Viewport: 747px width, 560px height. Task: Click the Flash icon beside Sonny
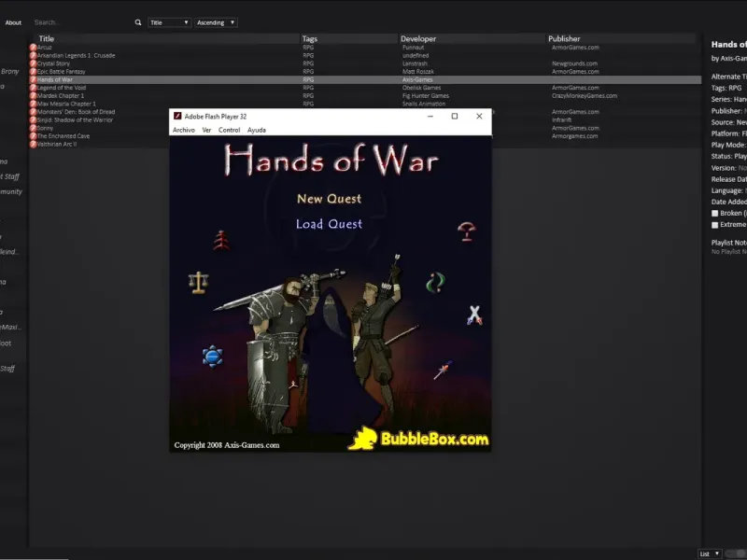(x=33, y=128)
